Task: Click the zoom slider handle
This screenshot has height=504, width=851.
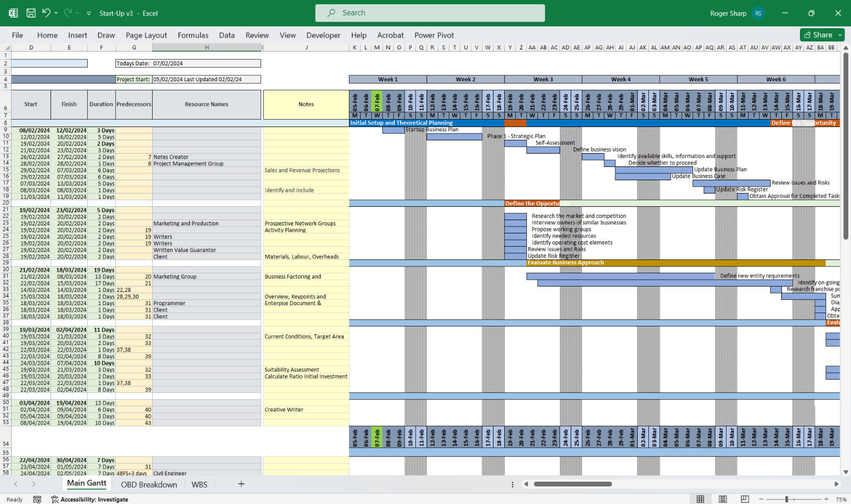Action: click(786, 499)
